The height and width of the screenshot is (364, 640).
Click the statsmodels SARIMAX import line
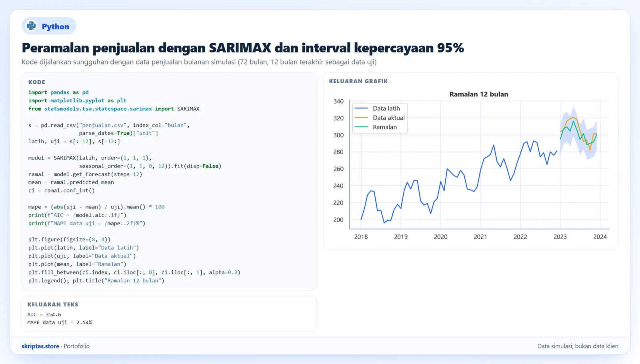114,109
